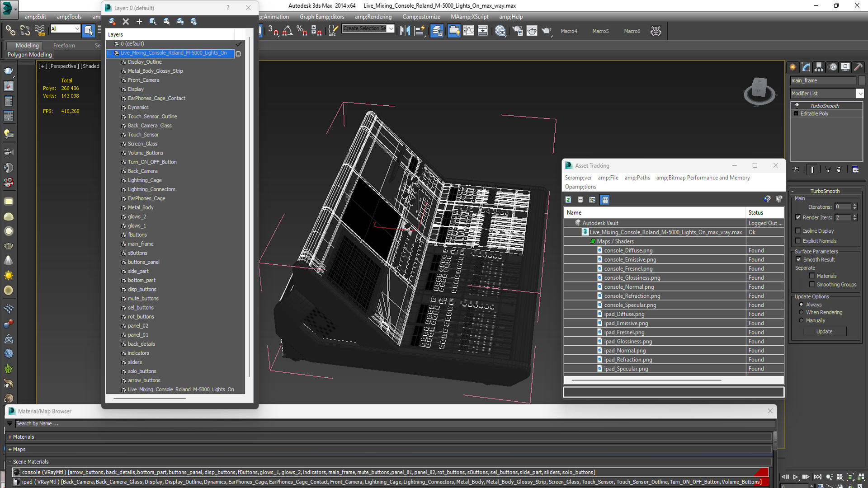Click Configure Modifier Sets icon
Image resolution: width=868 pixels, height=488 pixels.
pos(855,169)
